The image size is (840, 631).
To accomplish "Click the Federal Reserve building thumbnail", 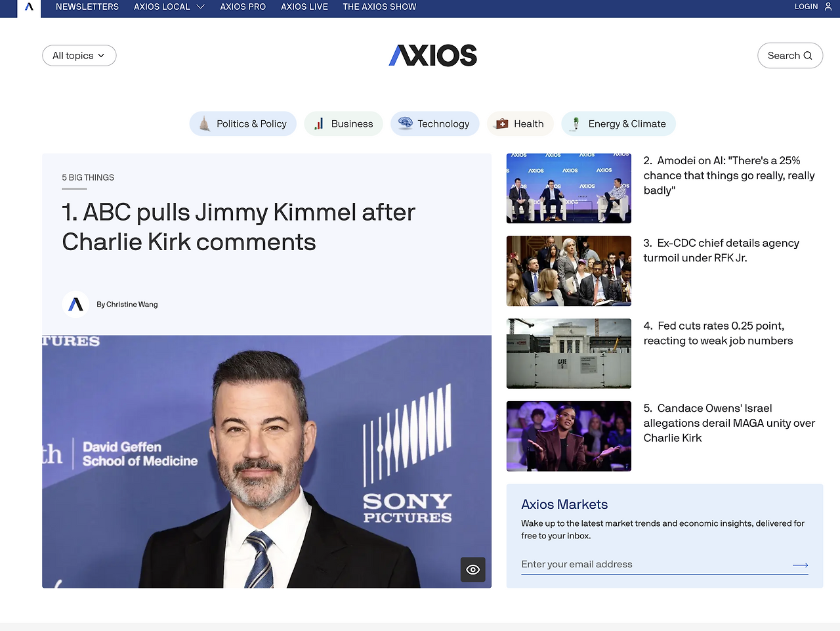I will pyautogui.click(x=569, y=353).
